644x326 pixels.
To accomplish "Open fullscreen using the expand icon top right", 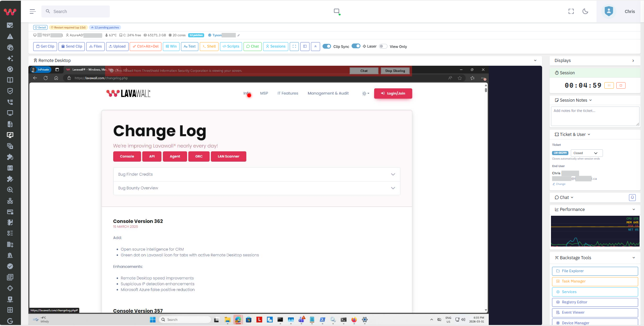I will point(571,11).
